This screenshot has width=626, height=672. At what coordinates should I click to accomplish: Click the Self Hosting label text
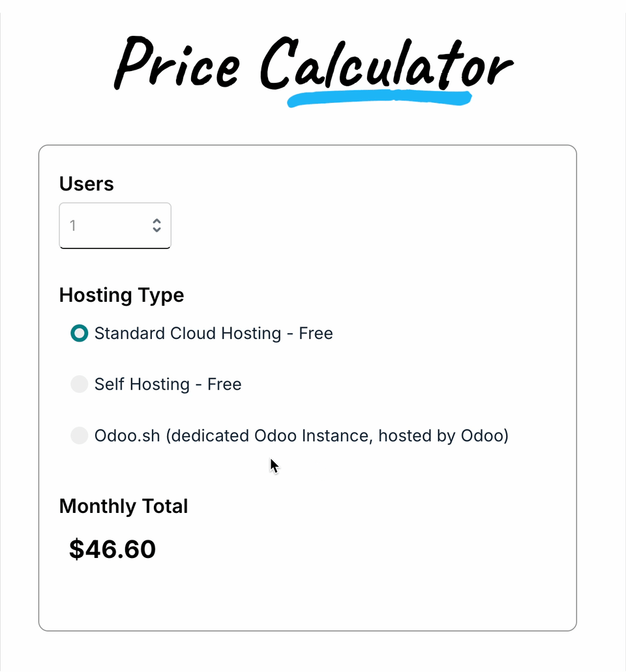pos(168,384)
